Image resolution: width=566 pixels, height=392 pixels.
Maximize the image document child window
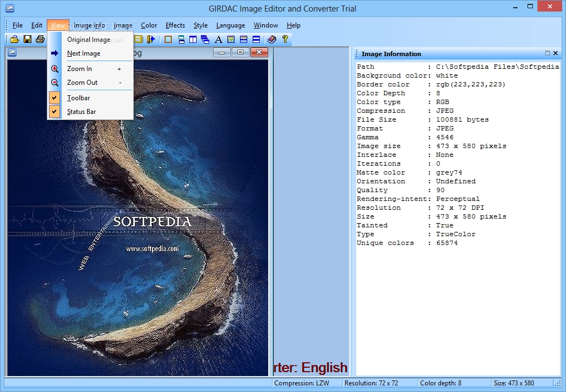pos(241,53)
